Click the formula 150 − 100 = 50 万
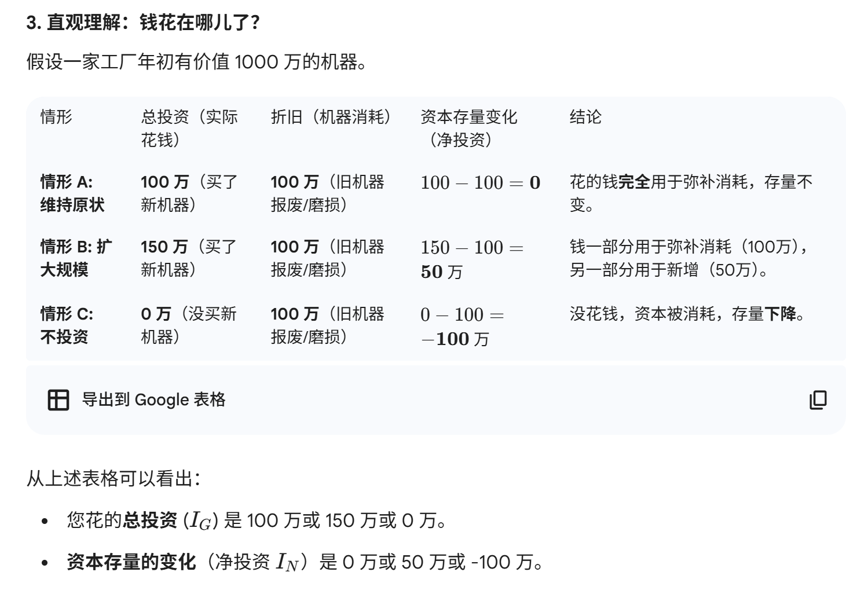The height and width of the screenshot is (594, 868). (471, 259)
